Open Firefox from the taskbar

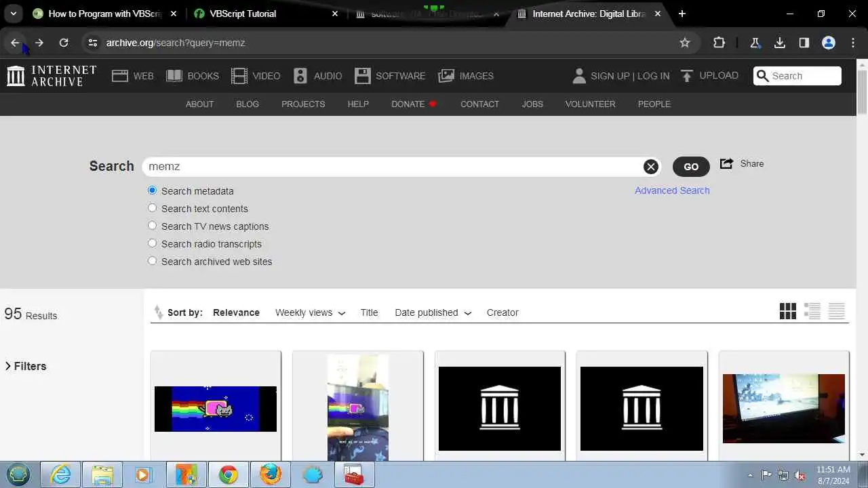click(x=270, y=475)
